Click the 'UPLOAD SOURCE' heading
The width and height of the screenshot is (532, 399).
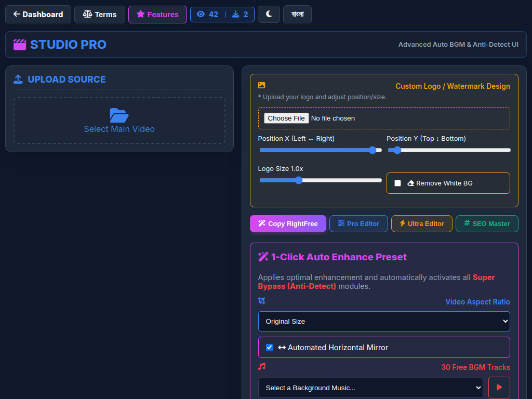(x=66, y=79)
